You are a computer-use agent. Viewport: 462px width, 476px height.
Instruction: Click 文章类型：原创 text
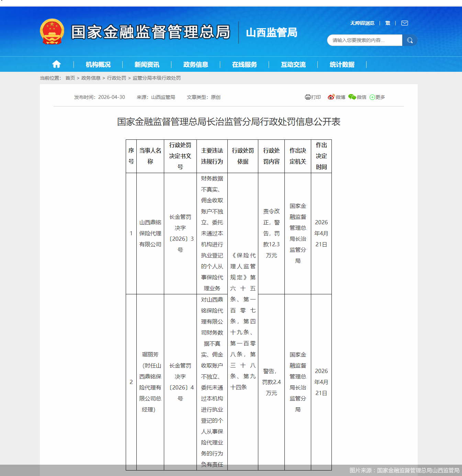click(204, 97)
